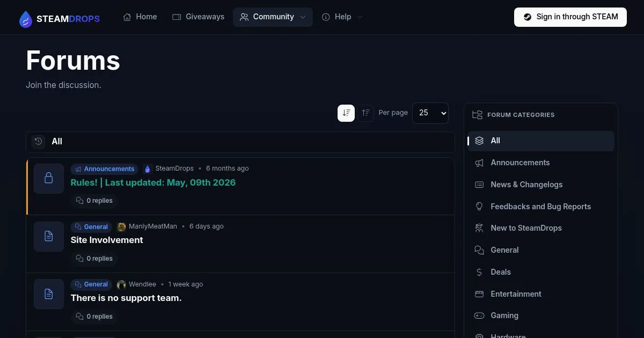The image size is (644, 338).
Task: Click the megaphone icon next to Announcements in sidebar
Action: pos(479,163)
